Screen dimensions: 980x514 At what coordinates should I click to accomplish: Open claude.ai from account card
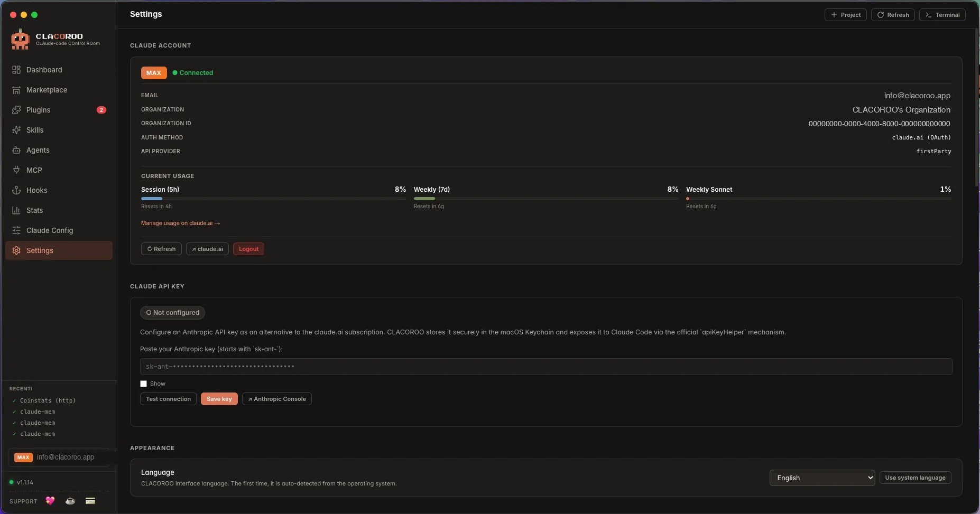point(207,249)
